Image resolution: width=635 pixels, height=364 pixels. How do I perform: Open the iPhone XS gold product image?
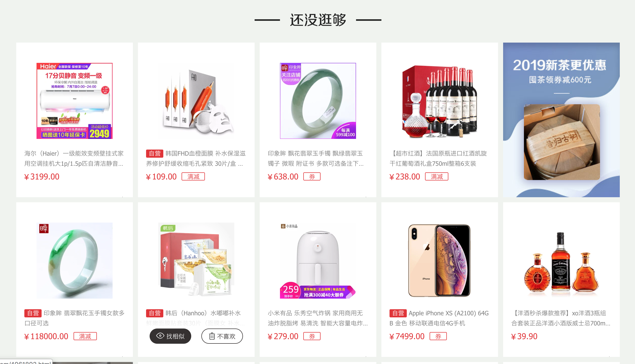(440, 261)
